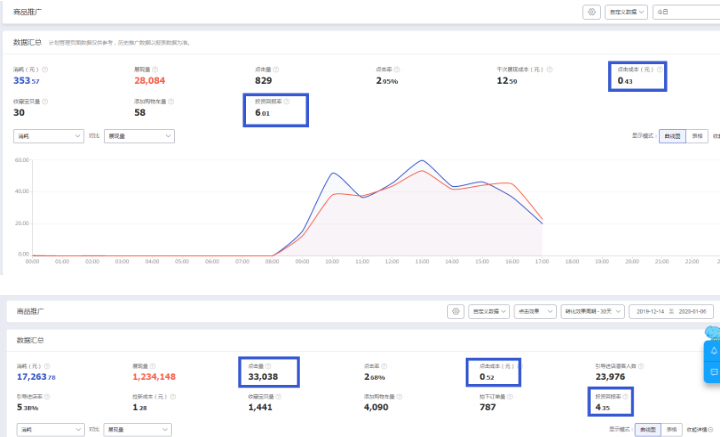Open the 点击效果 dropdown in bottom panel
The height and width of the screenshot is (437, 721).
[x=533, y=311]
